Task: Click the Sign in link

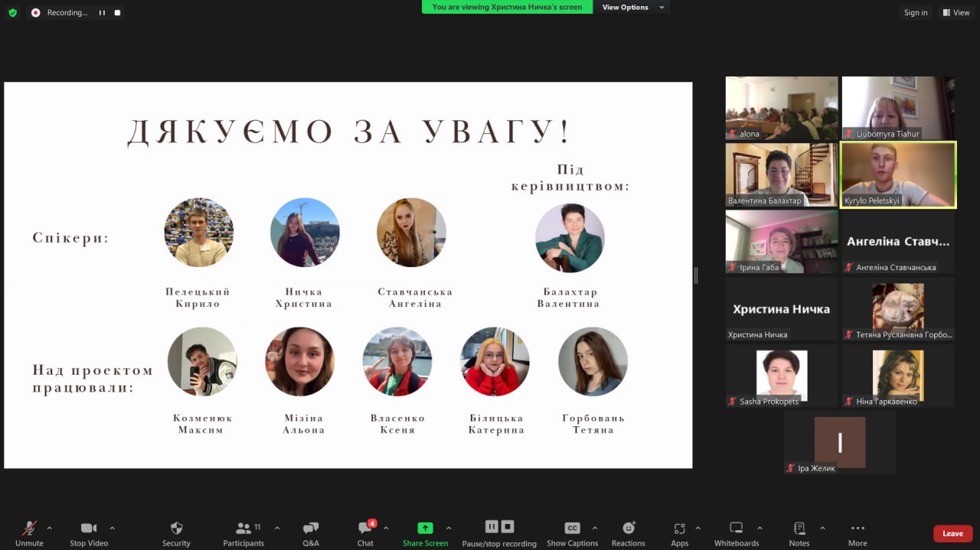Action: [916, 12]
